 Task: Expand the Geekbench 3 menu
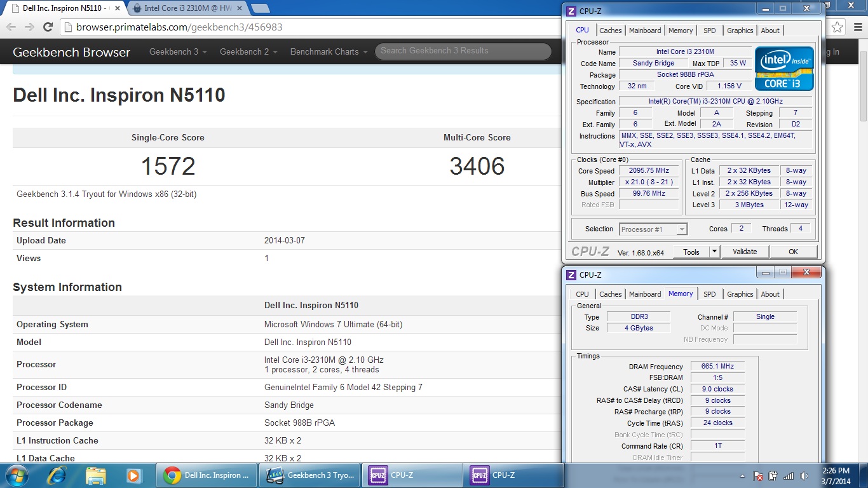(178, 52)
